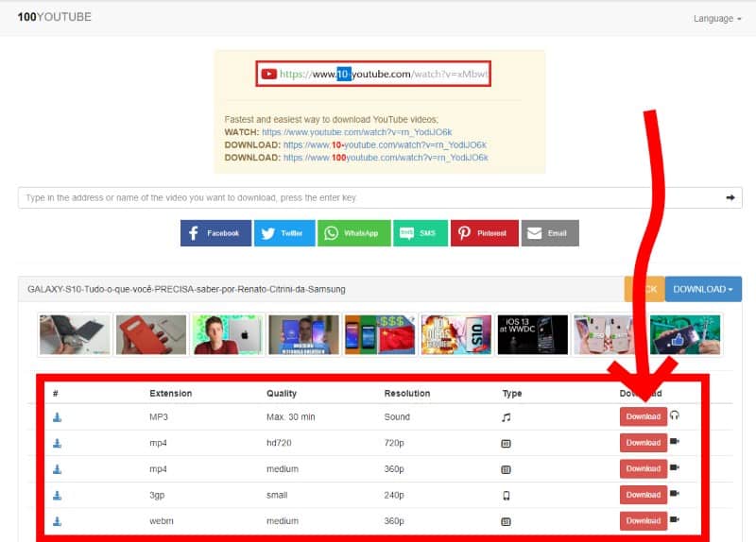The width and height of the screenshot is (756, 542).
Task: Open the Language dropdown
Action: 717,18
